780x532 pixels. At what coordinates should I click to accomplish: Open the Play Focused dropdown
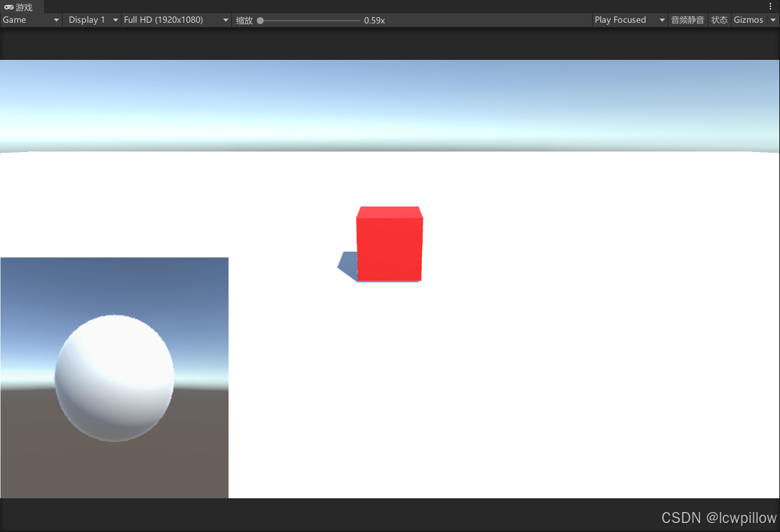[629, 20]
